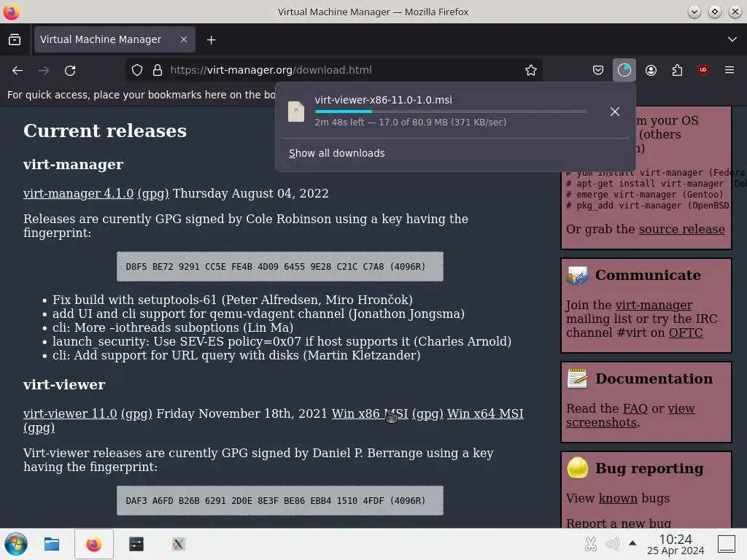Open a new tab with plus button

pos(211,40)
